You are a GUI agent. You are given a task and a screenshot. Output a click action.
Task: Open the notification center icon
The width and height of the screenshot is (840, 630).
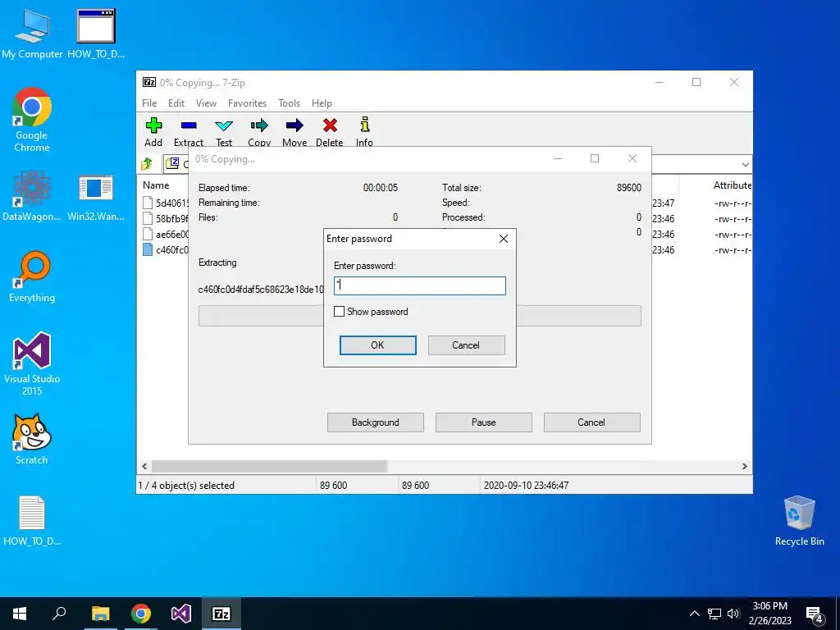pyautogui.click(x=815, y=614)
